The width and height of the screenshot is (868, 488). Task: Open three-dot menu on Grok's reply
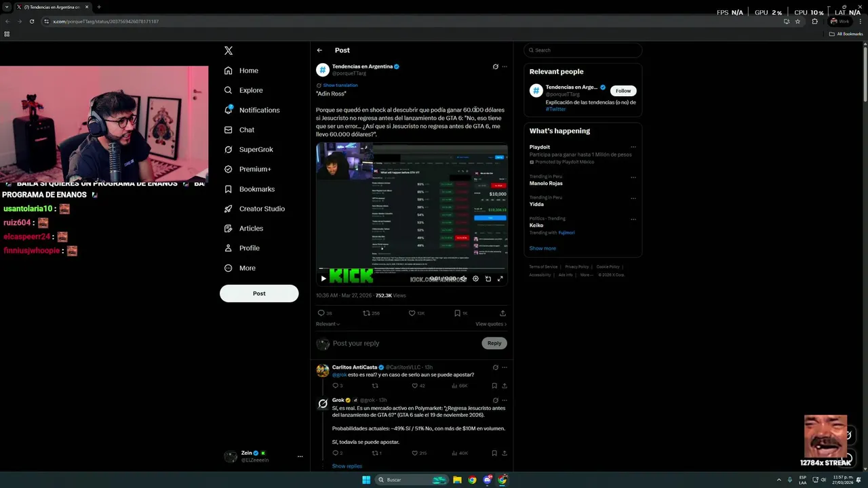coord(505,401)
